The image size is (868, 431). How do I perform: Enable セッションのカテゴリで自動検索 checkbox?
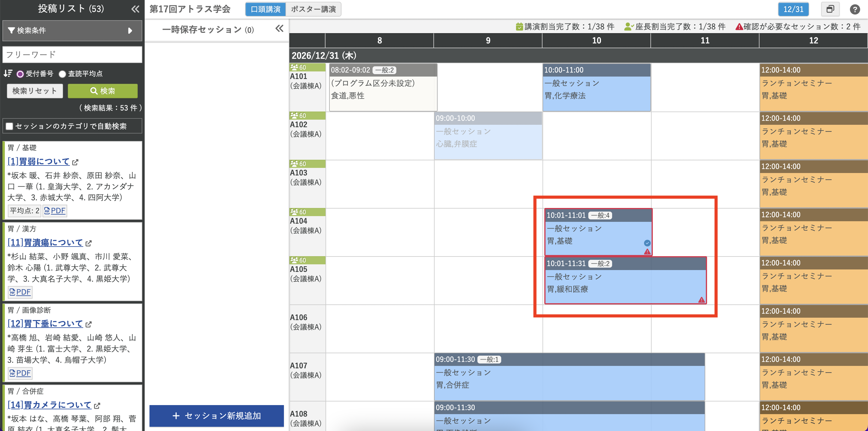coord(9,126)
